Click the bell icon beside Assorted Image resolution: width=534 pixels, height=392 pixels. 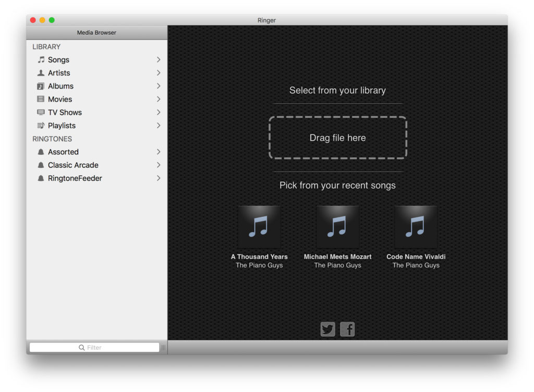pos(41,152)
